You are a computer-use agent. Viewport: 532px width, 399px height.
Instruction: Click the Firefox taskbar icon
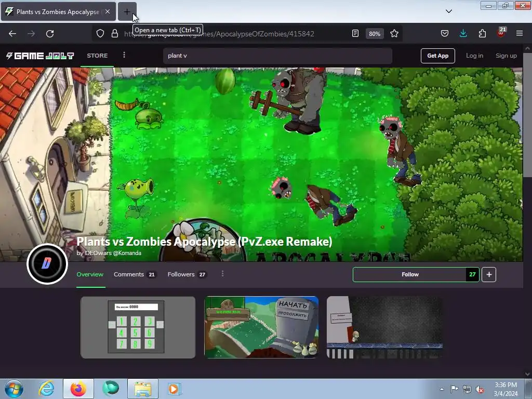[78, 389]
